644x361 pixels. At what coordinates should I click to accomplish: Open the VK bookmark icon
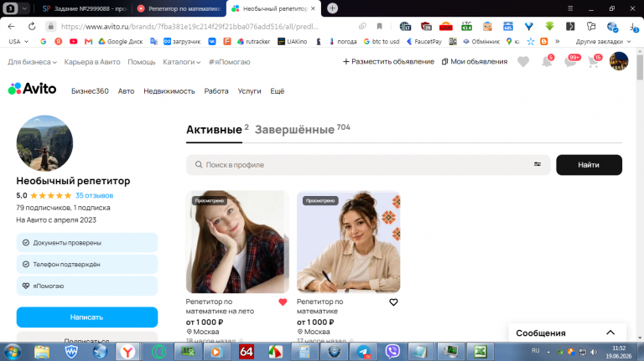pos(212,41)
